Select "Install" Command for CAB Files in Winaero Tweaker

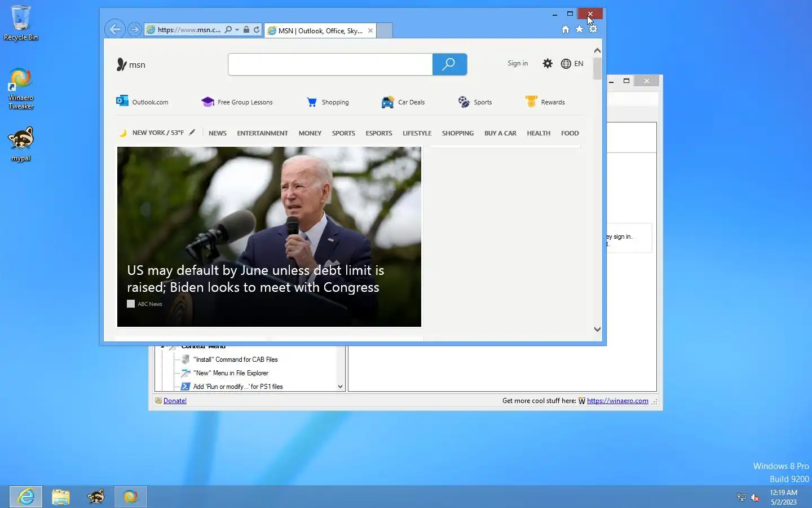coord(235,360)
